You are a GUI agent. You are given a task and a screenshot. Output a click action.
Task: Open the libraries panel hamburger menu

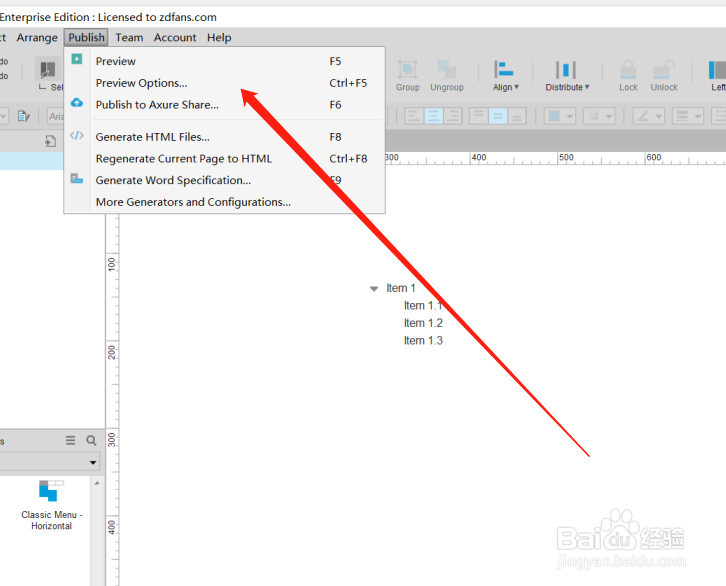tap(70, 440)
